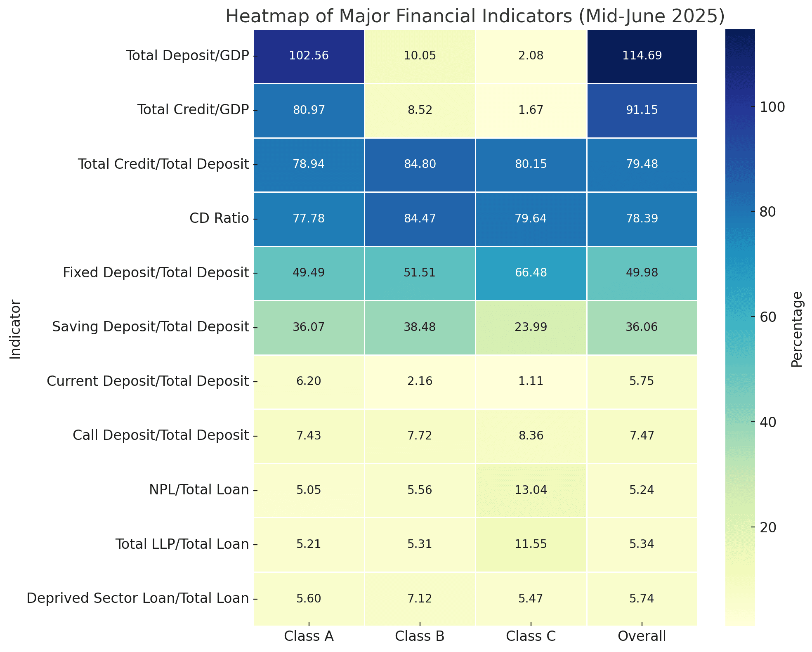Click the Fixed Deposit Class C cell 66.48
The image size is (812, 652).
(x=531, y=273)
